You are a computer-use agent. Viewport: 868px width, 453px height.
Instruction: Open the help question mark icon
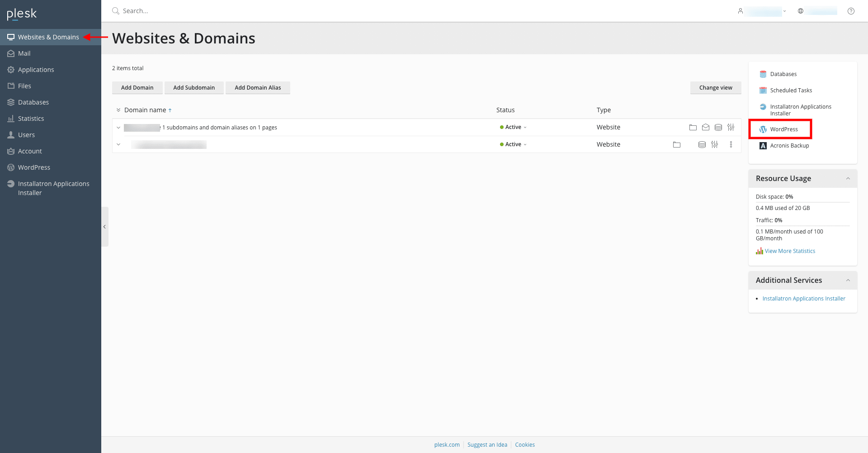point(851,11)
